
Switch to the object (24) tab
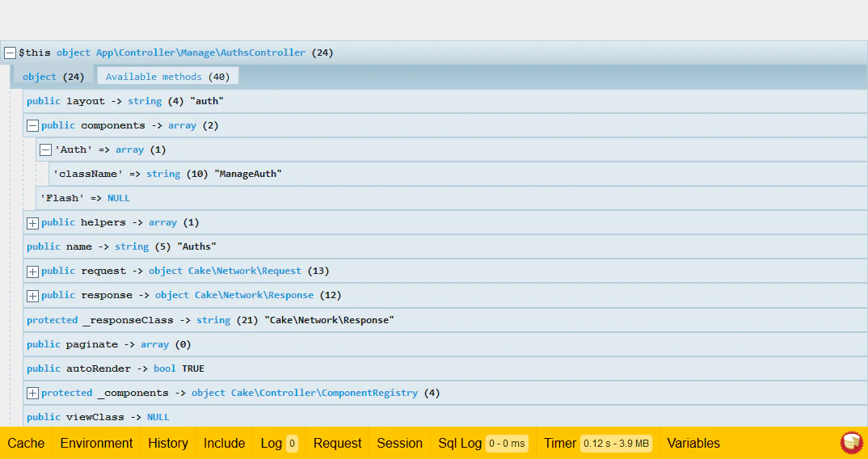[53, 77]
